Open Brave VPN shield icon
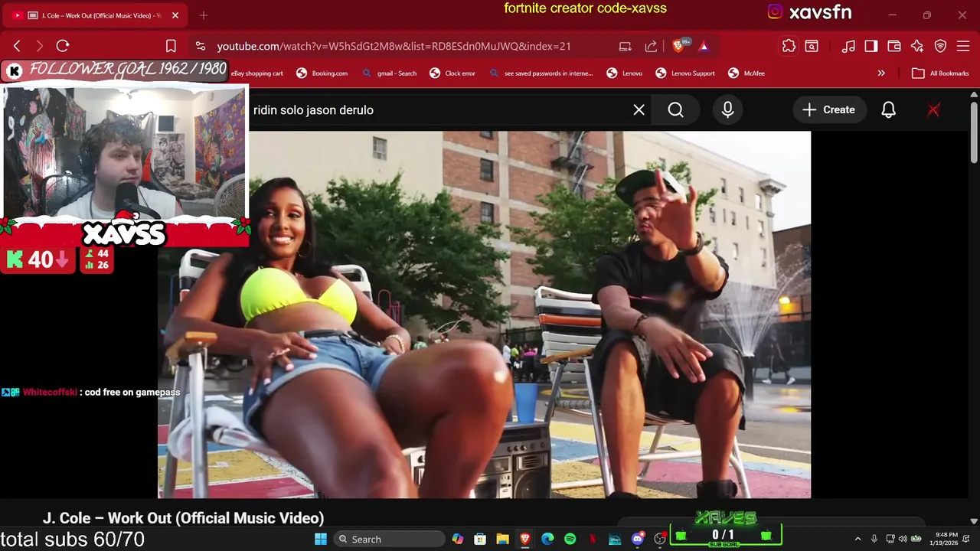 [940, 46]
